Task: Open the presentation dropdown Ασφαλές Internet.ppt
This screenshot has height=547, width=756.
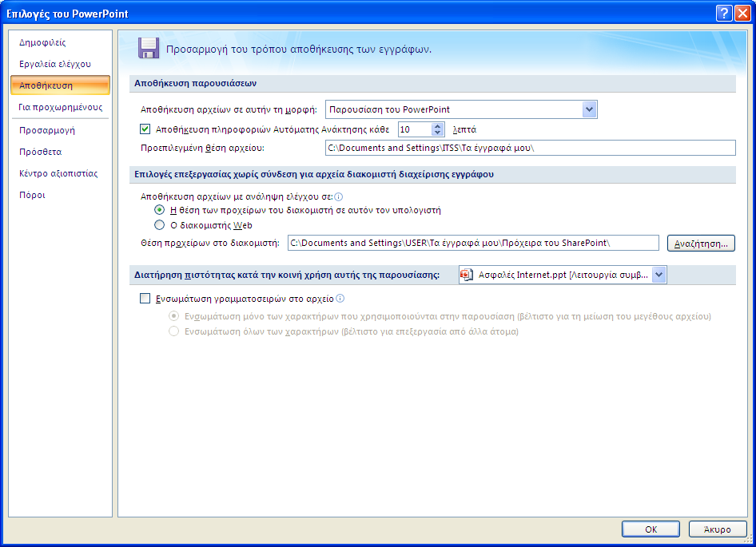Action: click(563, 275)
